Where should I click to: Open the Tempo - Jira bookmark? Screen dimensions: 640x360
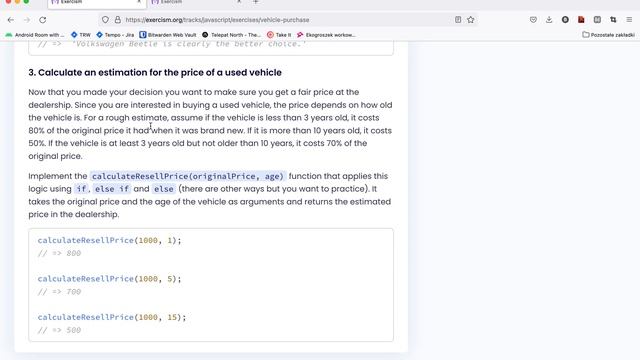(x=115, y=35)
